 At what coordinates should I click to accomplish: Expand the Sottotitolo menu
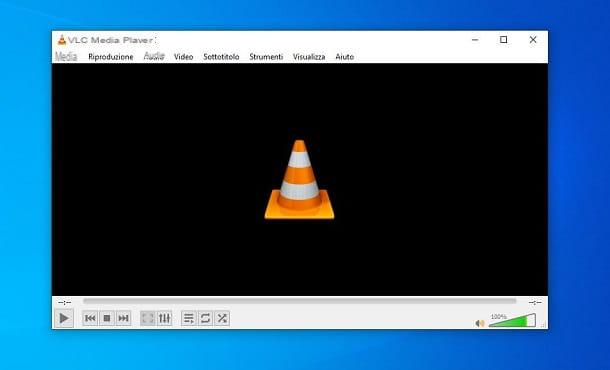[x=221, y=57]
